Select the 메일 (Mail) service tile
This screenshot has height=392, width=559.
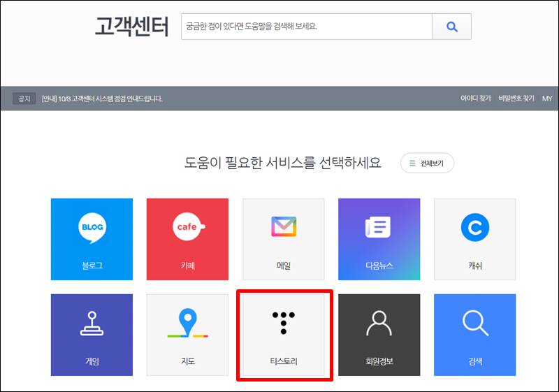[x=284, y=239]
